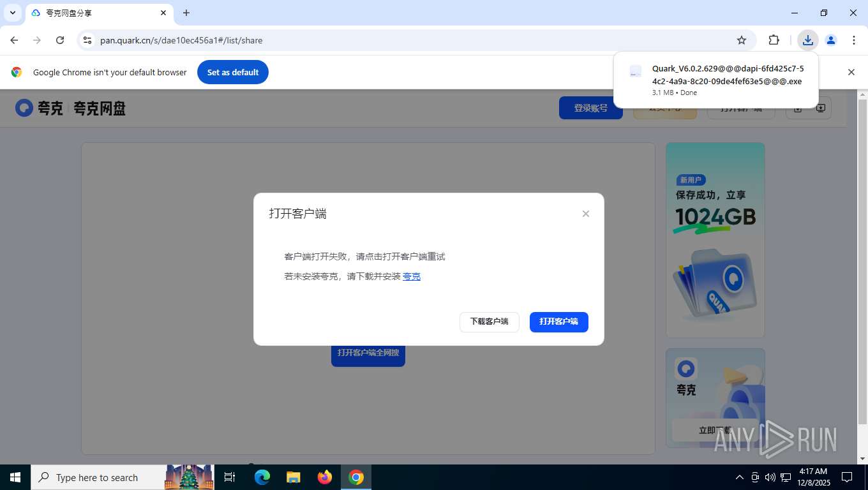Dismiss the default browser infobar

[851, 72]
